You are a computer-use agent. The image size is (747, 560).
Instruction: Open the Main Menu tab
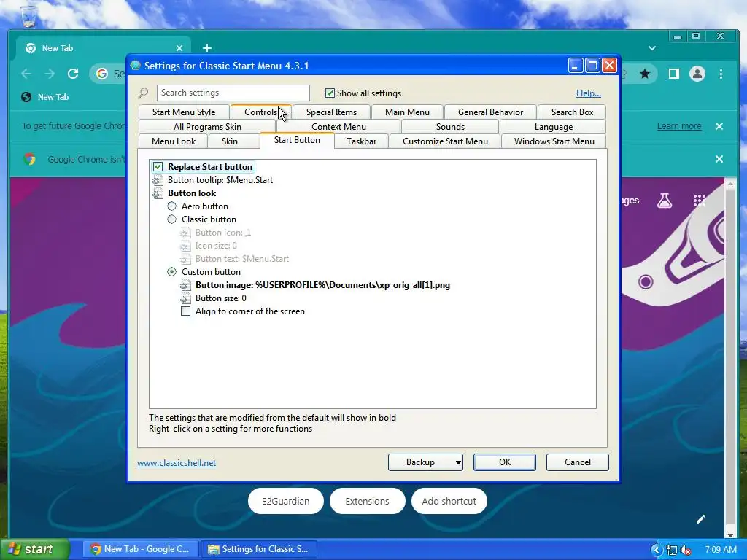pos(407,112)
